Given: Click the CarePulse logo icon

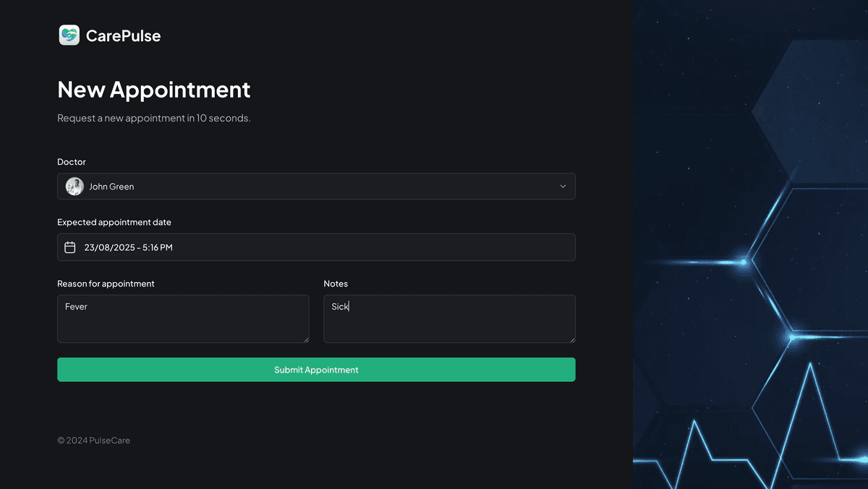Looking at the screenshot, I should (69, 35).
